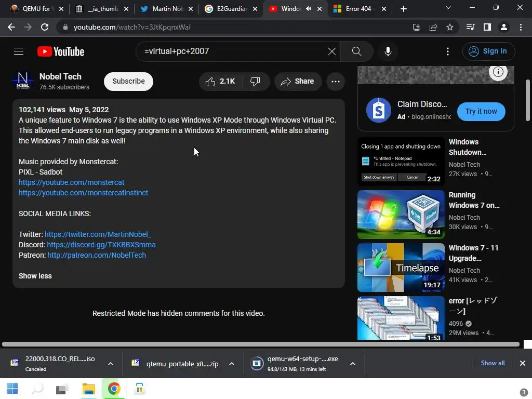Open Chrome three-dot menu

click(521, 27)
